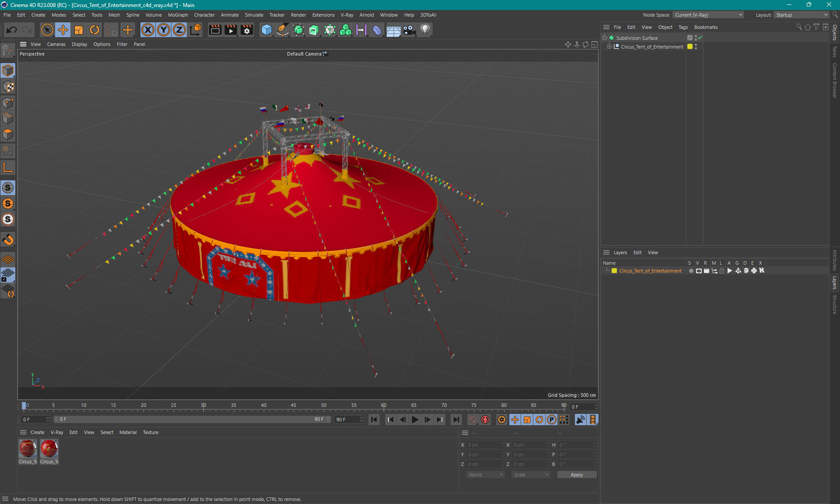Open the Spline Pen tool
The height and width of the screenshot is (504, 840).
point(283,30)
